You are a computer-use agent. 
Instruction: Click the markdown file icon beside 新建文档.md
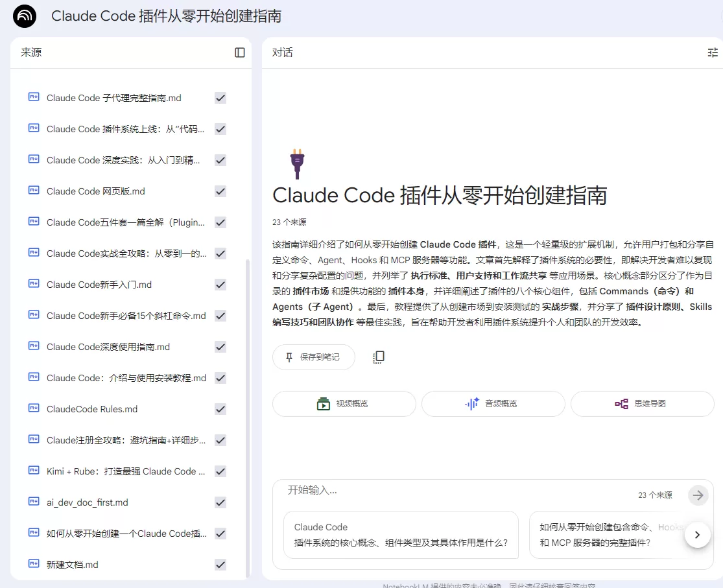[x=34, y=563]
